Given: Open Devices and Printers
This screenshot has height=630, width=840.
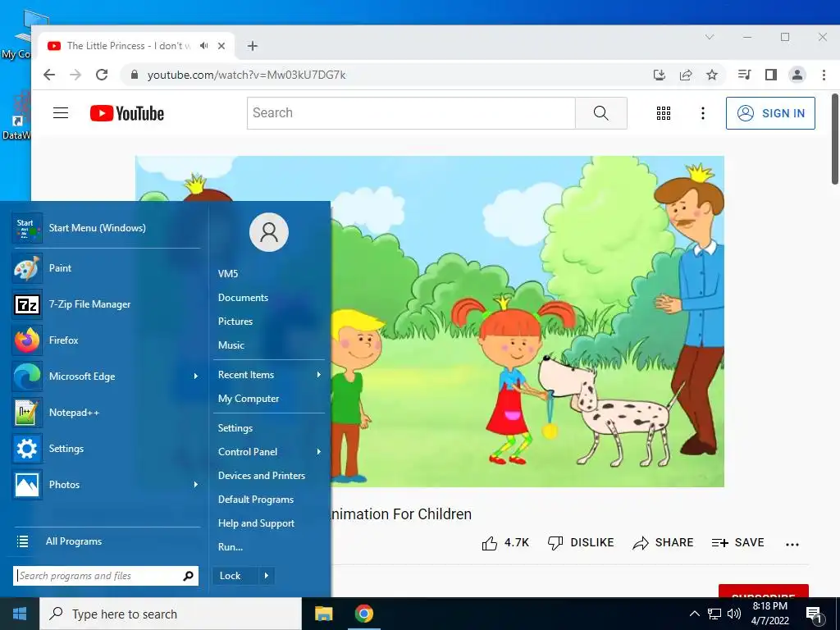Looking at the screenshot, I should click(x=262, y=476).
